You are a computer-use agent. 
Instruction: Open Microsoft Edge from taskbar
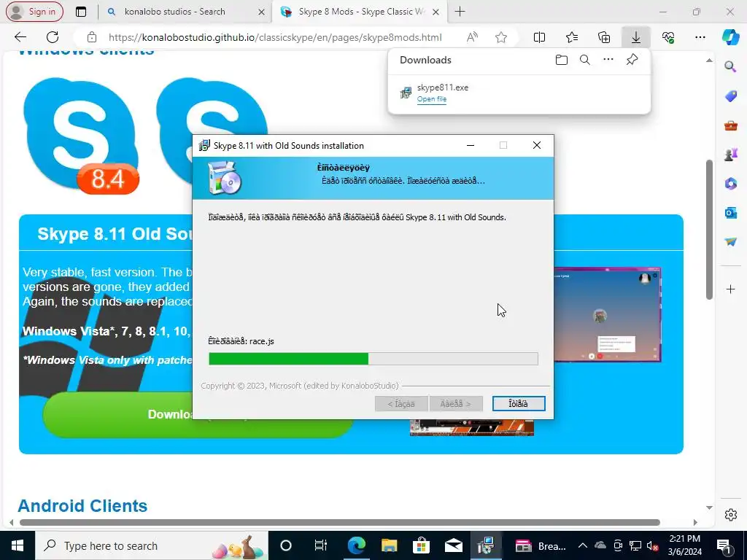356,545
